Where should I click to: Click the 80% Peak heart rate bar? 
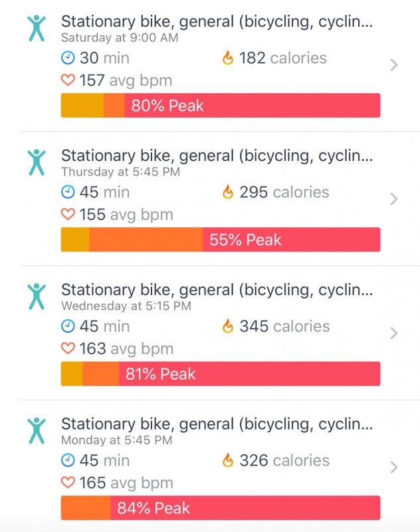(221, 106)
